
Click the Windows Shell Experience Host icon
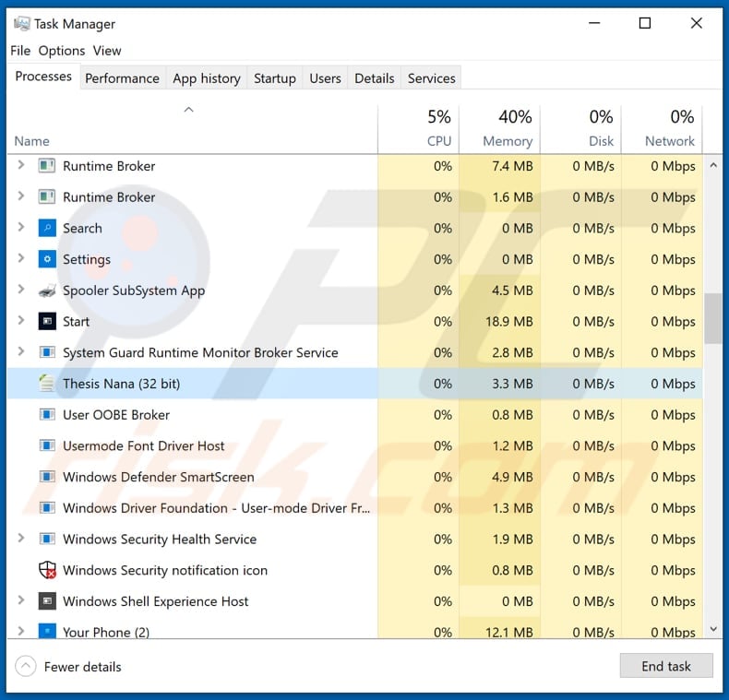47,601
